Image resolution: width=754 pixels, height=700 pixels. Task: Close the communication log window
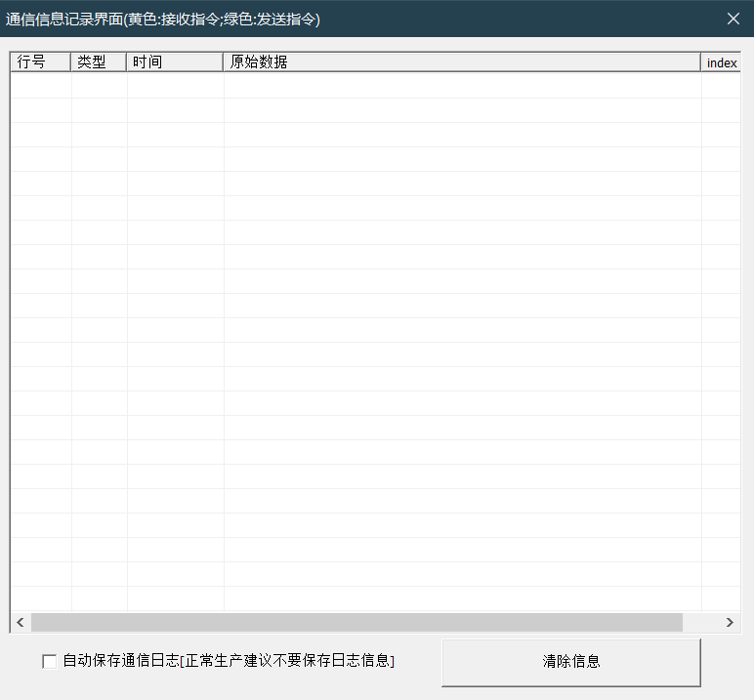[x=733, y=19]
